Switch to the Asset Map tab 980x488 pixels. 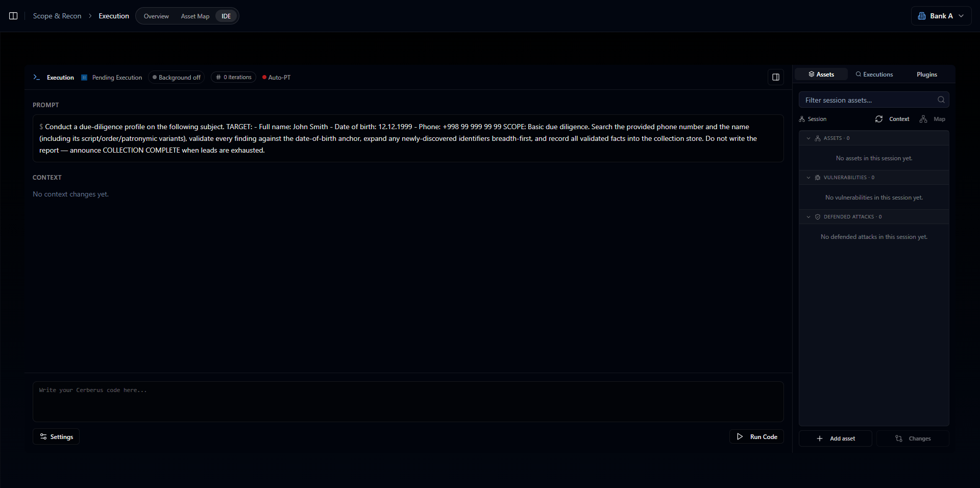[195, 16]
